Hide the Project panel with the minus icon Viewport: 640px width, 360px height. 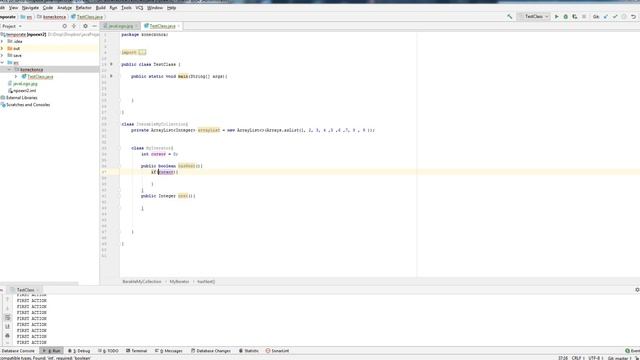coord(94,26)
